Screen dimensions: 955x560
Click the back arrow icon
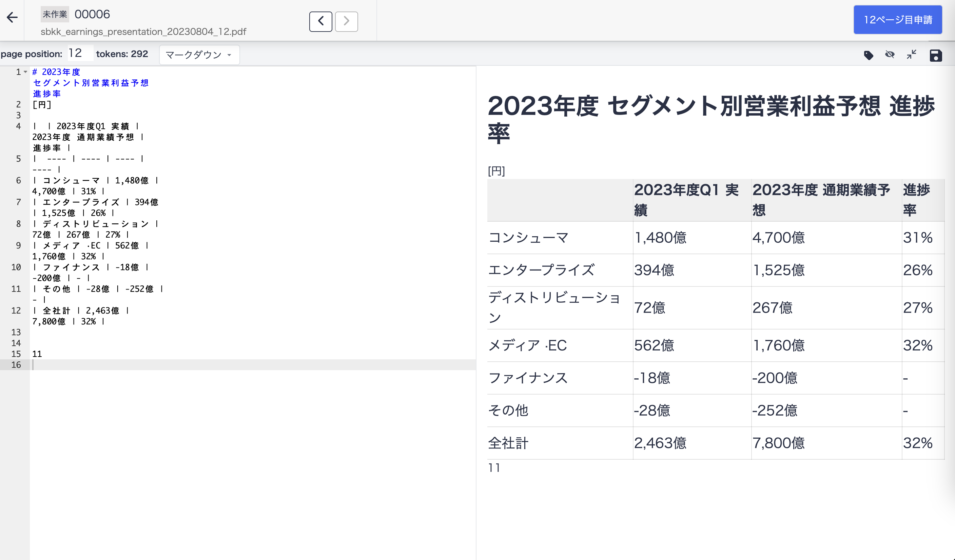pyautogui.click(x=12, y=17)
